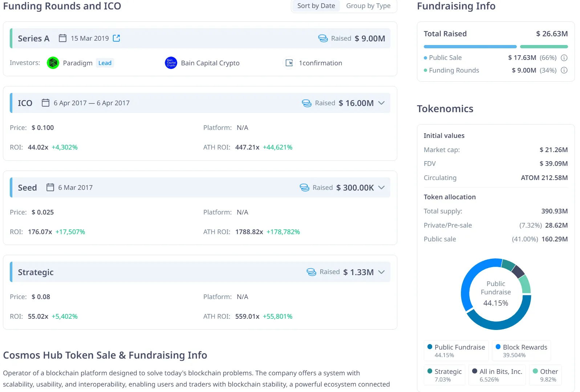580x392 pixels.
Task: Open Bain Capital Crypto investor link
Action: (210, 63)
